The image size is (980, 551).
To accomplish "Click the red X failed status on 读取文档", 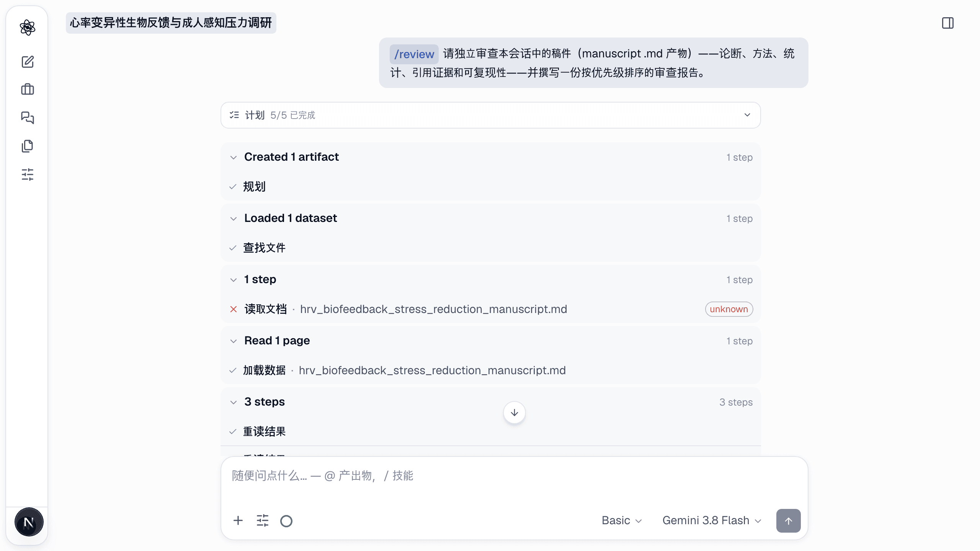I will click(x=234, y=309).
